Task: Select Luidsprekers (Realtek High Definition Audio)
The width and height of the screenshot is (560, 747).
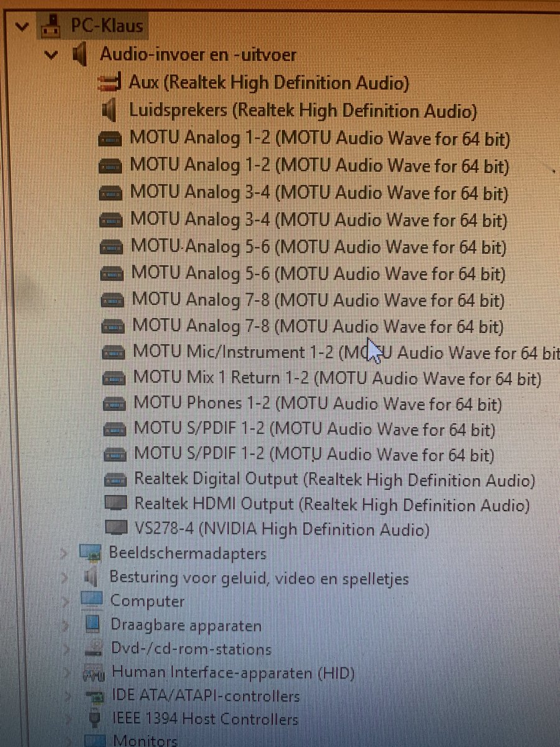Action: [304, 111]
